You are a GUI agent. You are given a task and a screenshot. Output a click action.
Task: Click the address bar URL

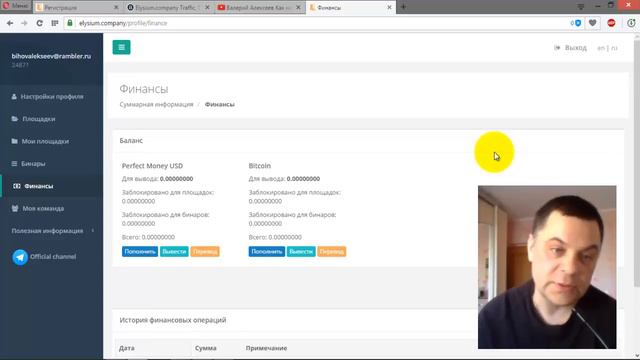coord(123,23)
